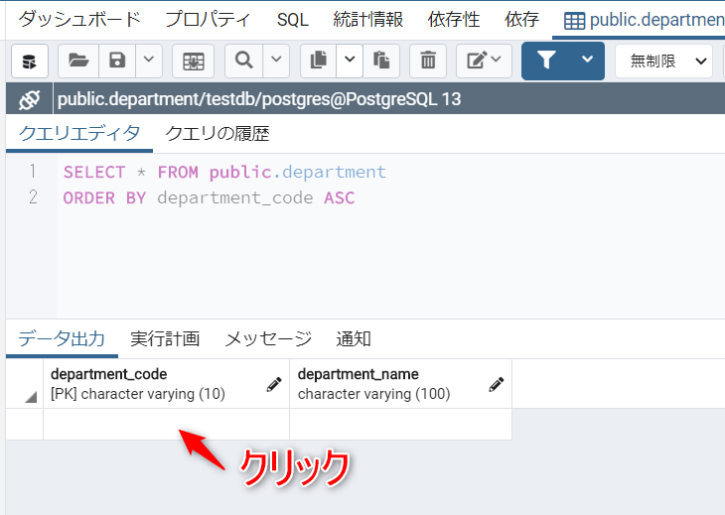725x515 pixels.
Task: Click the table grid toolbar icon
Action: pyautogui.click(x=193, y=61)
